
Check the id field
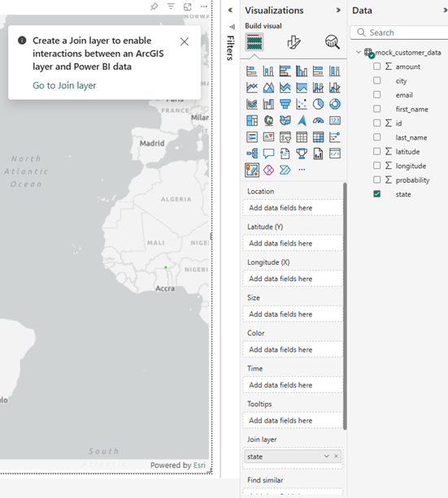click(x=376, y=123)
